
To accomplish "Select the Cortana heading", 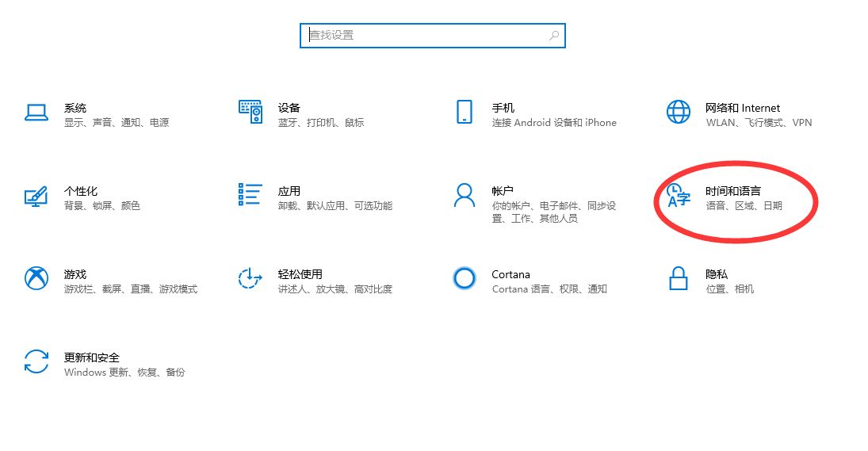I will 511,274.
